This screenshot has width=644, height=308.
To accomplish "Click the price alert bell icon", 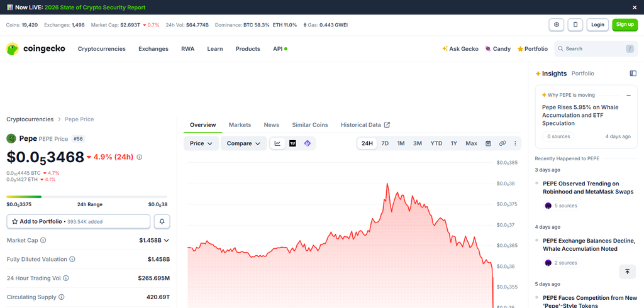I will click(162, 221).
